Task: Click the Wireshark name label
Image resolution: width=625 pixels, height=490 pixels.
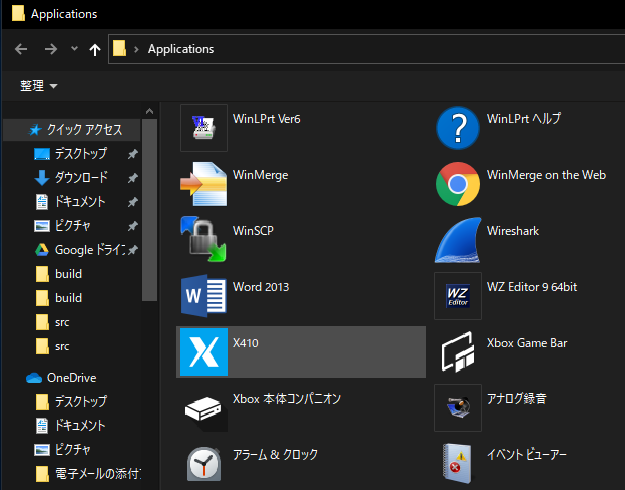Action: click(513, 231)
